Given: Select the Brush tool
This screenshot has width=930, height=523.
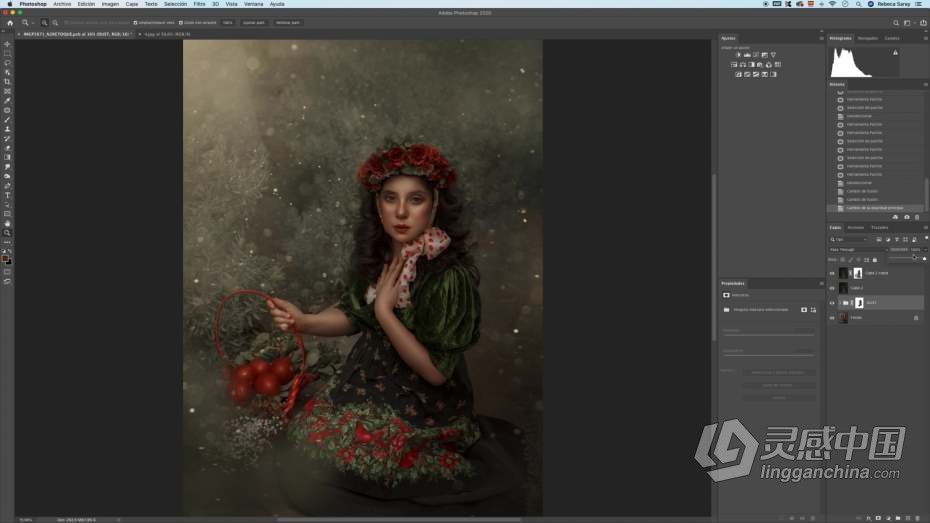Looking at the screenshot, I should point(7,120).
